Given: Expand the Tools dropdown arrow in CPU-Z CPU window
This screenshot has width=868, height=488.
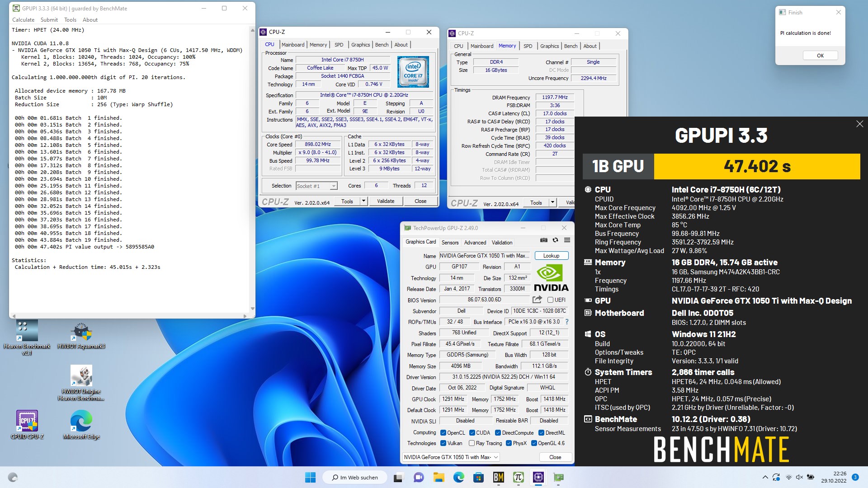Looking at the screenshot, I should 363,201.
